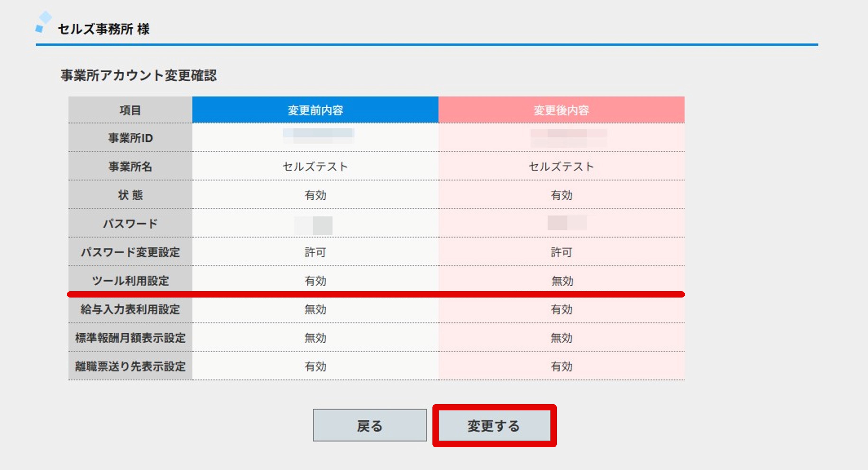Click 標準報酬月額表示設定 after value 無効
The width and height of the screenshot is (868, 470).
pyautogui.click(x=561, y=338)
